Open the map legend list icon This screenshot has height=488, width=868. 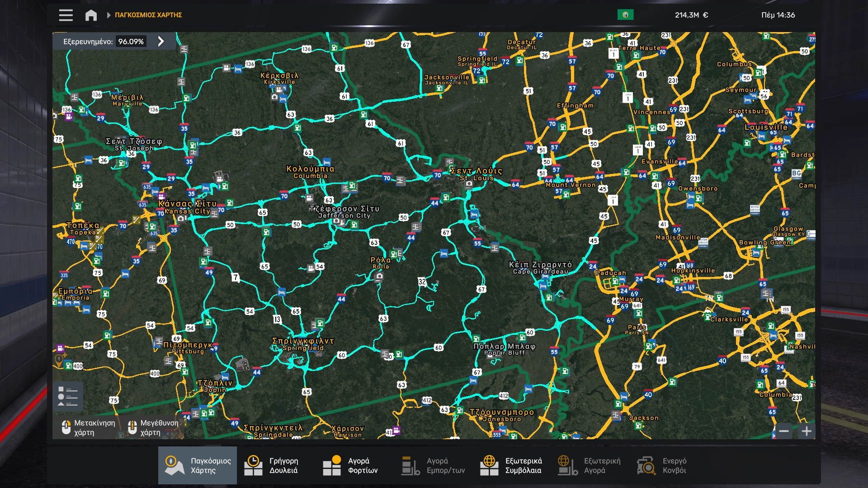point(68,396)
